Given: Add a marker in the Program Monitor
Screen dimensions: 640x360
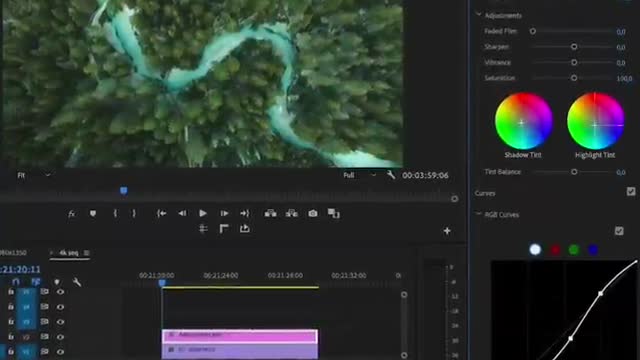Looking at the screenshot, I should [x=93, y=213].
